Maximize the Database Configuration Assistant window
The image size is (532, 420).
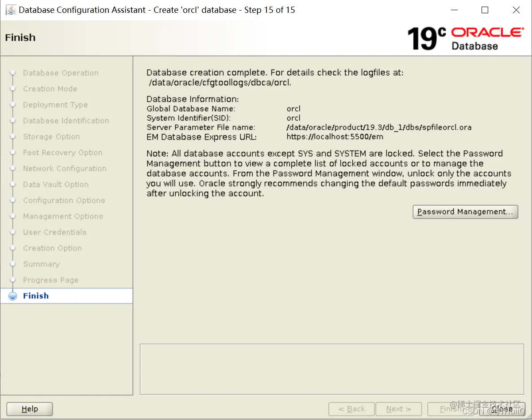[485, 10]
